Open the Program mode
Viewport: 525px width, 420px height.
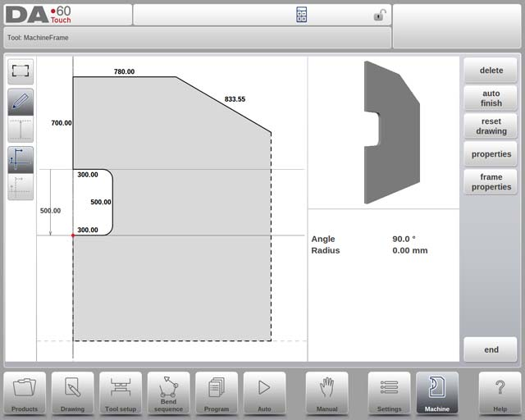pyautogui.click(x=217, y=393)
